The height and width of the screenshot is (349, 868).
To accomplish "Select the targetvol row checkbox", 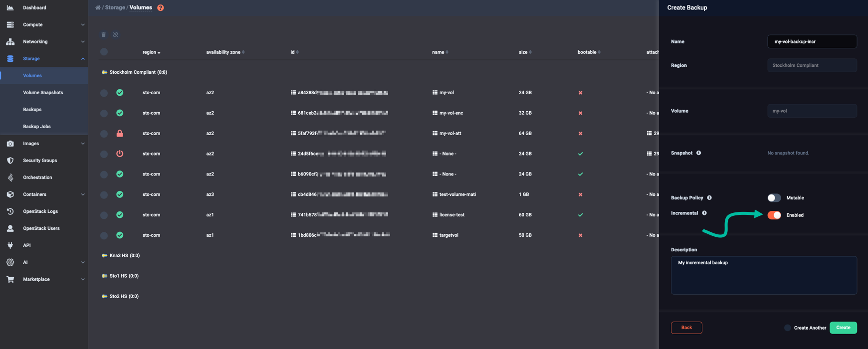I will click(x=104, y=235).
